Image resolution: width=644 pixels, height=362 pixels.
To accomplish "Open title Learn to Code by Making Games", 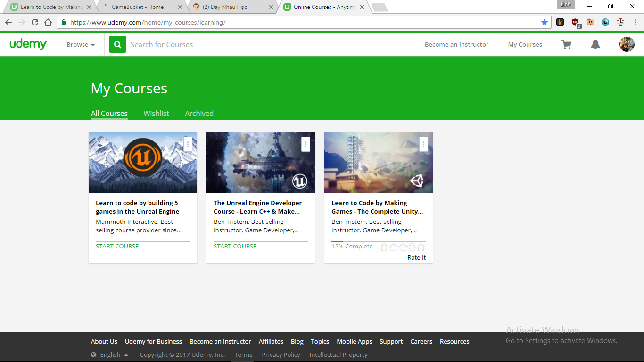I will click(377, 207).
